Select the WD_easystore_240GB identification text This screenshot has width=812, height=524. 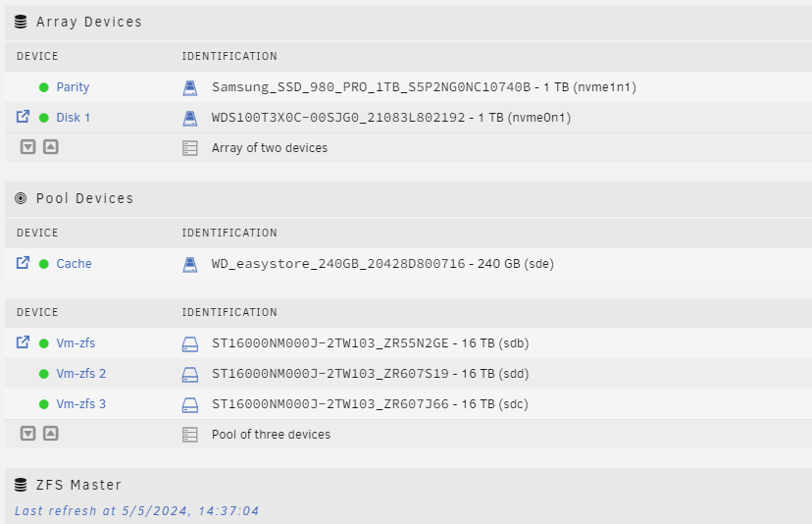[382, 264]
